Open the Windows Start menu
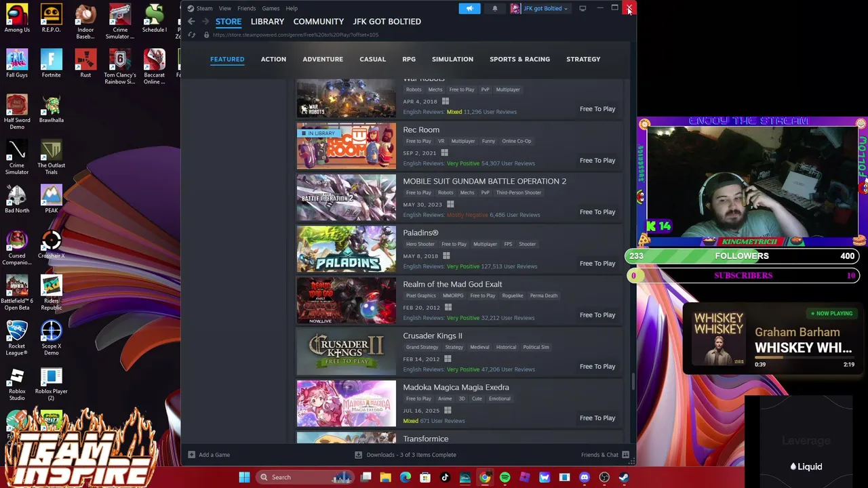Image resolution: width=868 pixels, height=488 pixels. tap(244, 477)
